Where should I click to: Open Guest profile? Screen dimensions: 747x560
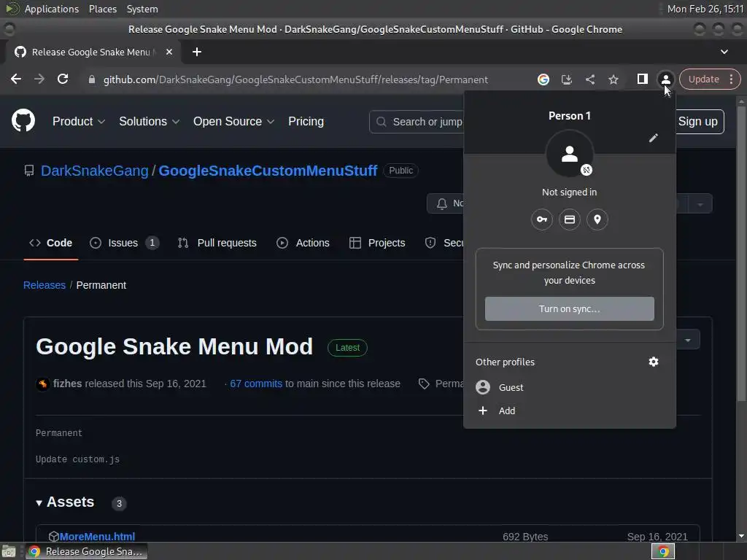click(569, 388)
